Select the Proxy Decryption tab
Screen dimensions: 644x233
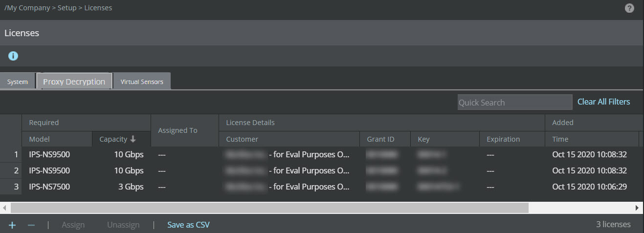[x=74, y=82]
